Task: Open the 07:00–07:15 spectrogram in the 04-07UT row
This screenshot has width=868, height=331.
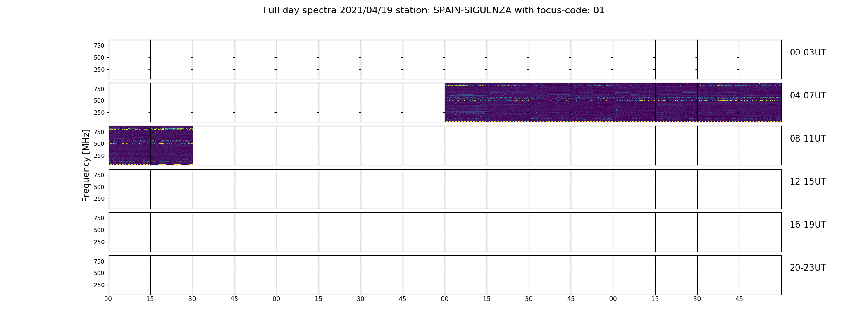Action: click(x=634, y=103)
